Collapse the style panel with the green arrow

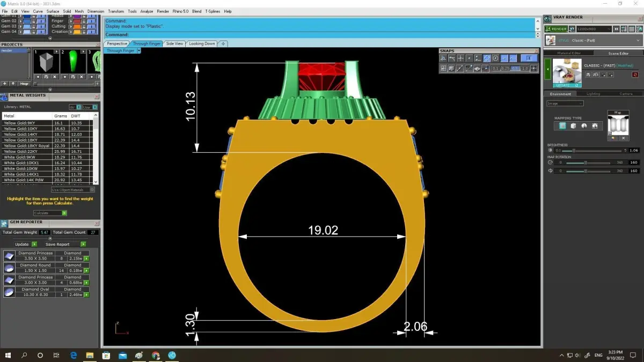(x=548, y=69)
